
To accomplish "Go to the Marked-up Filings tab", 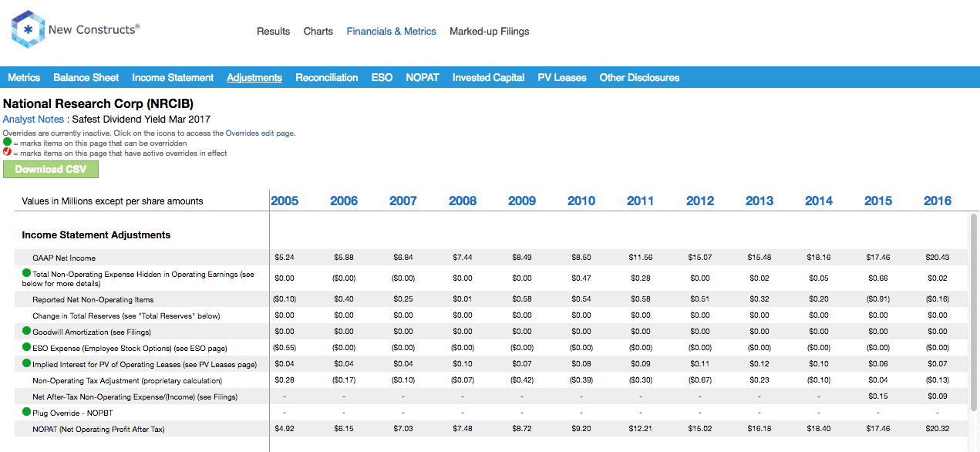I will (x=490, y=32).
